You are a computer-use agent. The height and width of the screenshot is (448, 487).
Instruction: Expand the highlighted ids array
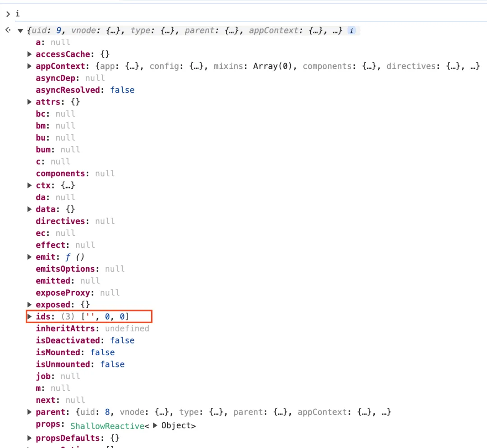[x=29, y=316]
